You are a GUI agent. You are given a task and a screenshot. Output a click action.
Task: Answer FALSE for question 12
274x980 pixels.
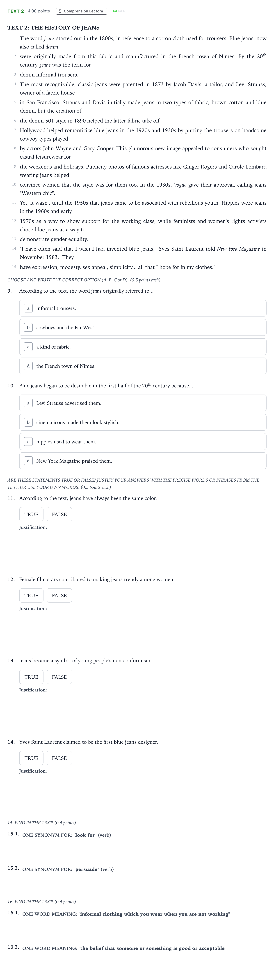(59, 595)
